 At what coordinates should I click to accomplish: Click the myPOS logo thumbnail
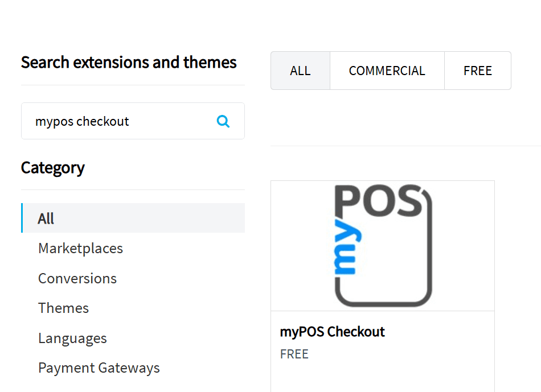tap(382, 245)
